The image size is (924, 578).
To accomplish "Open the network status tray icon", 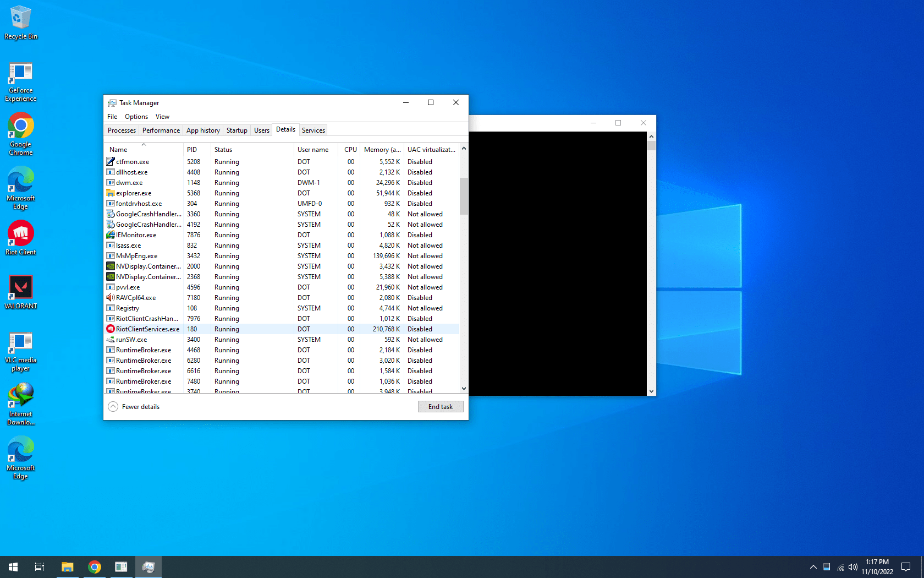I will 840,567.
